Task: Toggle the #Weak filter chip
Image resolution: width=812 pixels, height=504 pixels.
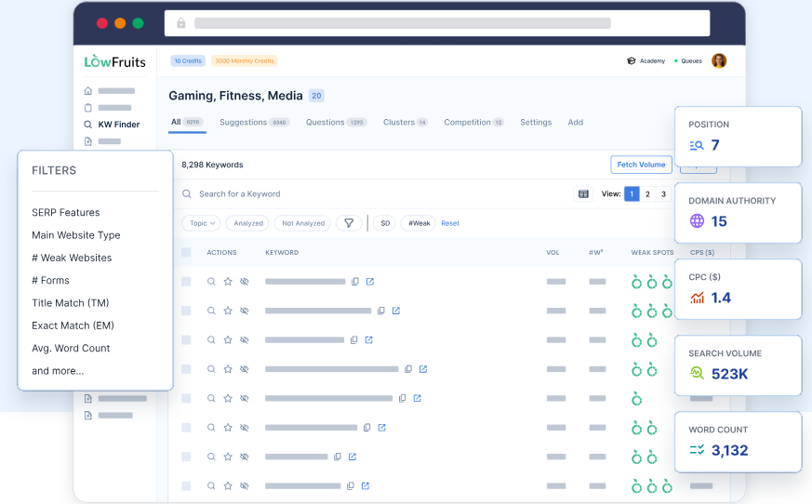Action: point(419,223)
